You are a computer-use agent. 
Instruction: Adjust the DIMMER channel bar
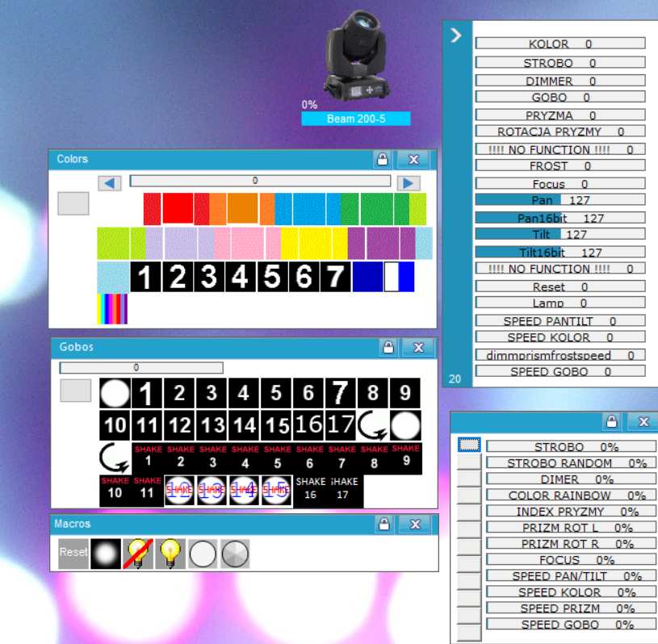(x=560, y=81)
